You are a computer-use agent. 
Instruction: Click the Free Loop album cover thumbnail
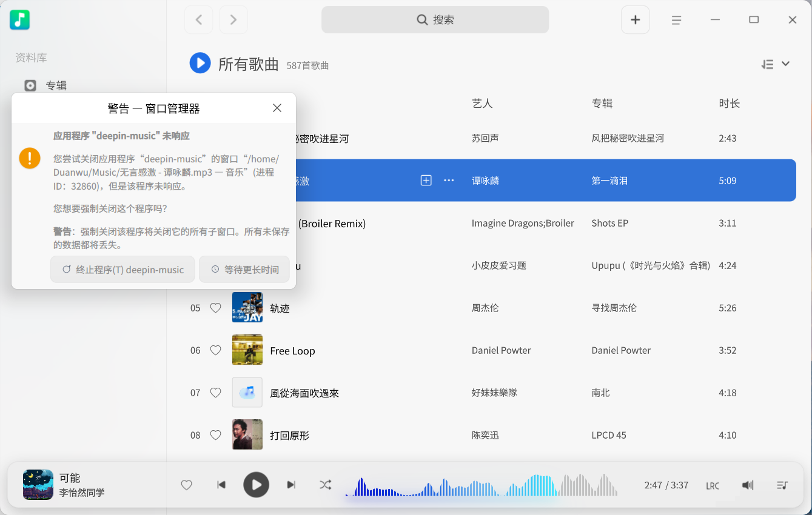point(247,350)
